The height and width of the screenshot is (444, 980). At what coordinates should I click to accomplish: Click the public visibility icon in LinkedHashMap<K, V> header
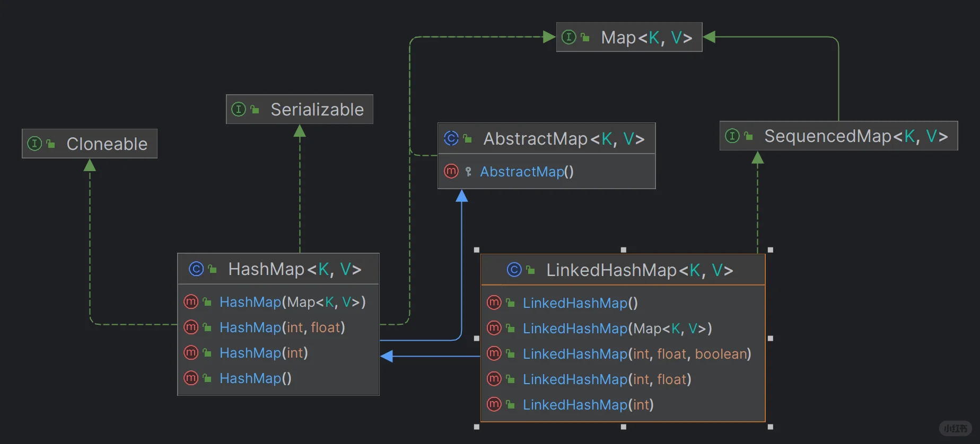[x=531, y=270]
